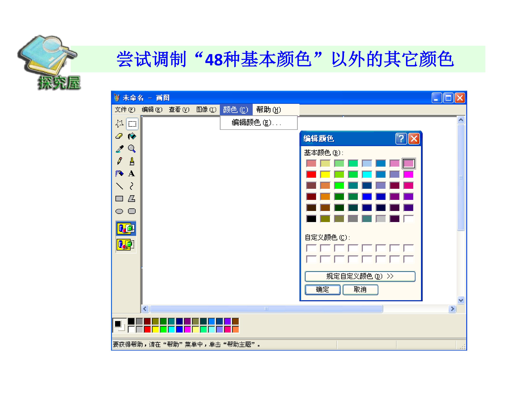Image resolution: width=532 pixels, height=399 pixels.
Task: Choose the Rounded Rectangle tool
Action: [x=132, y=211]
